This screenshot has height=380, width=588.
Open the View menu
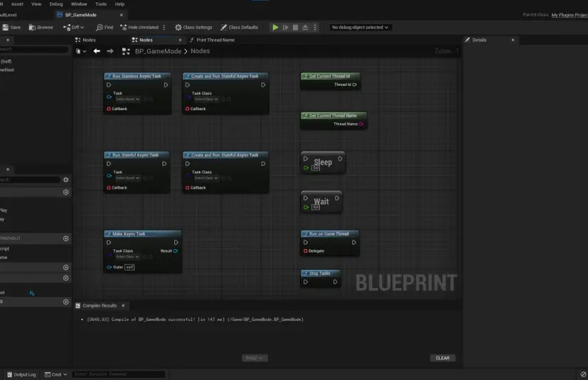click(x=36, y=4)
